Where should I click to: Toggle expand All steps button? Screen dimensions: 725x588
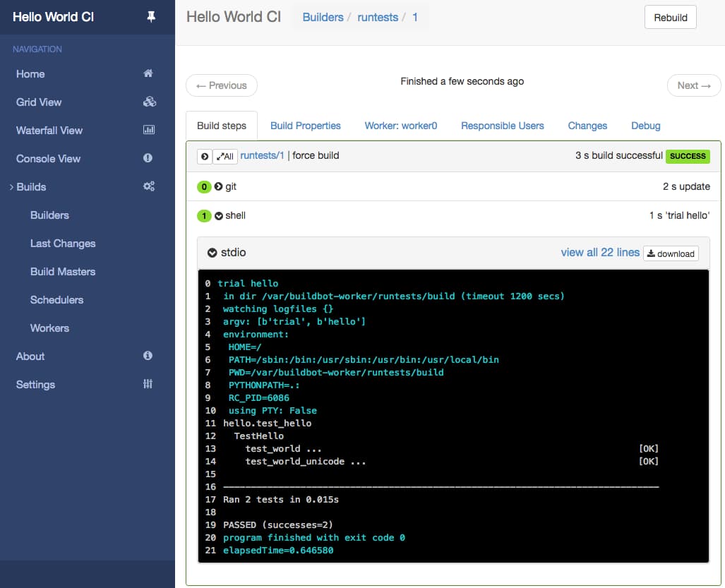coord(225,156)
